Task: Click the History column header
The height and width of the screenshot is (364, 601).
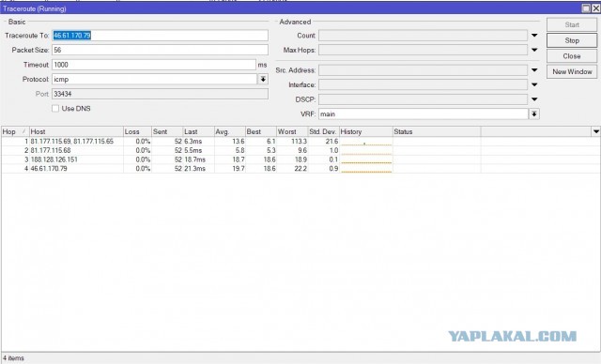Action: click(x=366, y=131)
